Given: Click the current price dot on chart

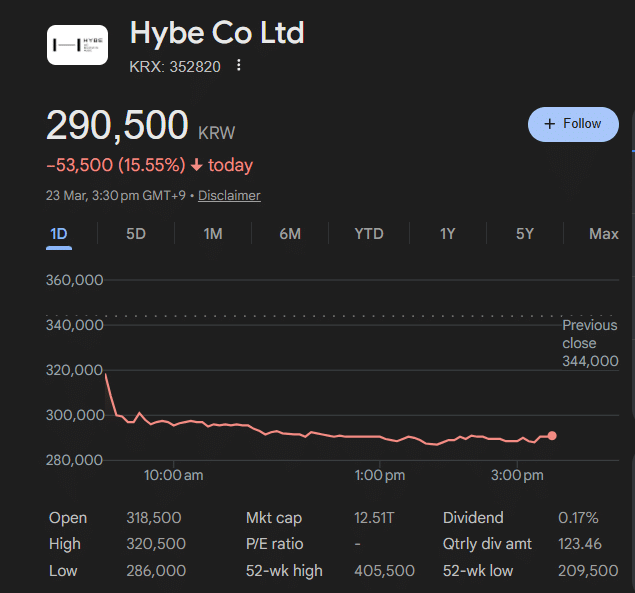Looking at the screenshot, I should [x=552, y=436].
